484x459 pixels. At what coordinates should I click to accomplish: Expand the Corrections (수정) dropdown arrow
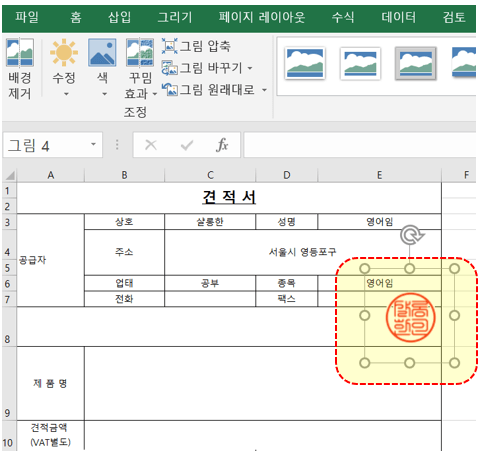click(66, 94)
